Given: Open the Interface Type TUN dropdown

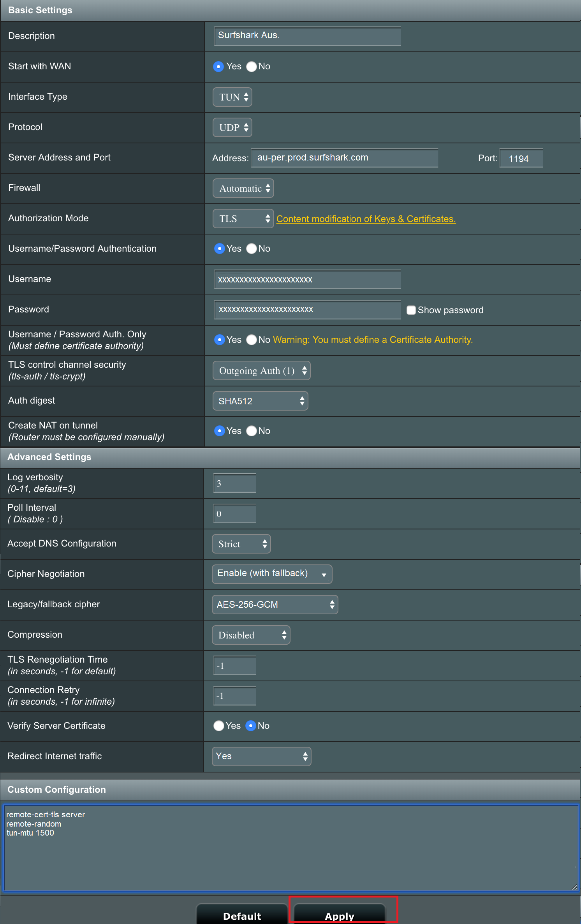Looking at the screenshot, I should [232, 97].
